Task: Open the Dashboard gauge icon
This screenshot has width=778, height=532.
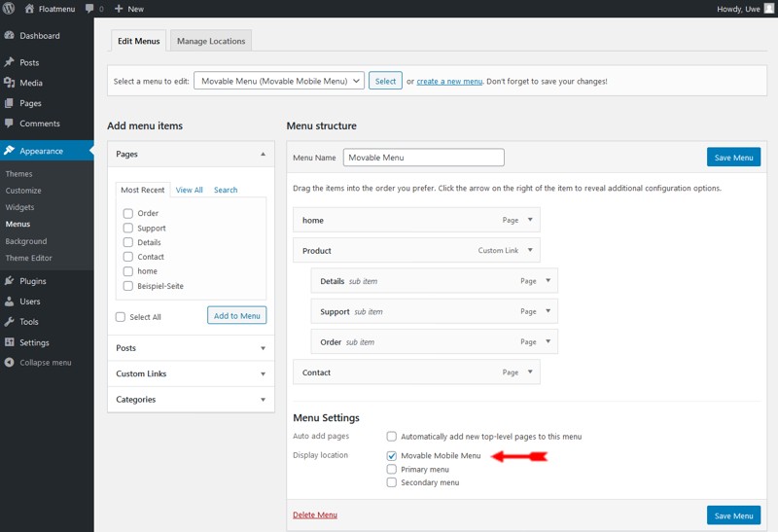Action: tap(9, 35)
